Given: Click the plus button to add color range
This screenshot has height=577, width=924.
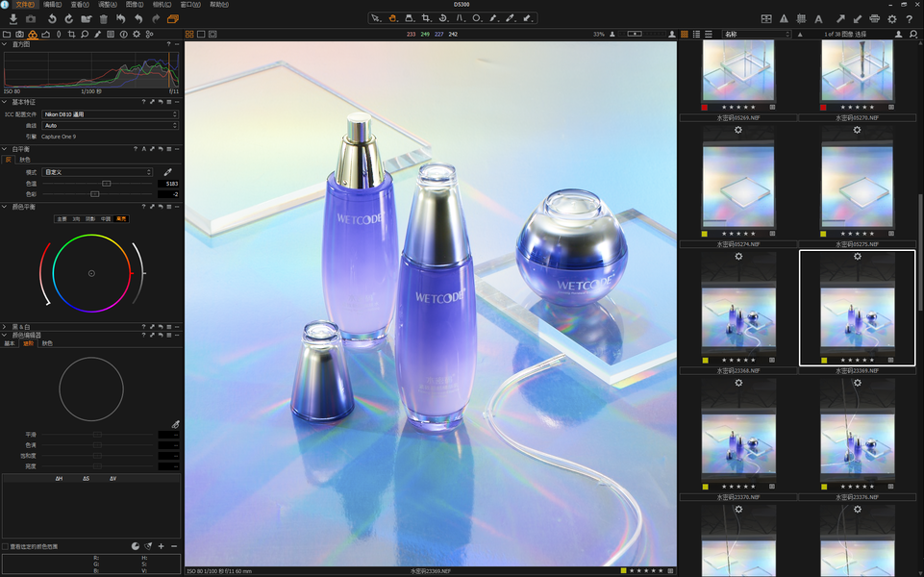Looking at the screenshot, I should pyautogui.click(x=161, y=546).
